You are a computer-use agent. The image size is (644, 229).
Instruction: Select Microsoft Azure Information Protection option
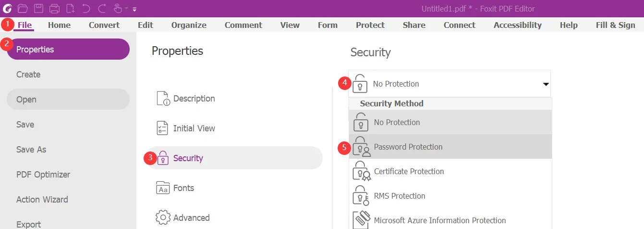tap(439, 220)
